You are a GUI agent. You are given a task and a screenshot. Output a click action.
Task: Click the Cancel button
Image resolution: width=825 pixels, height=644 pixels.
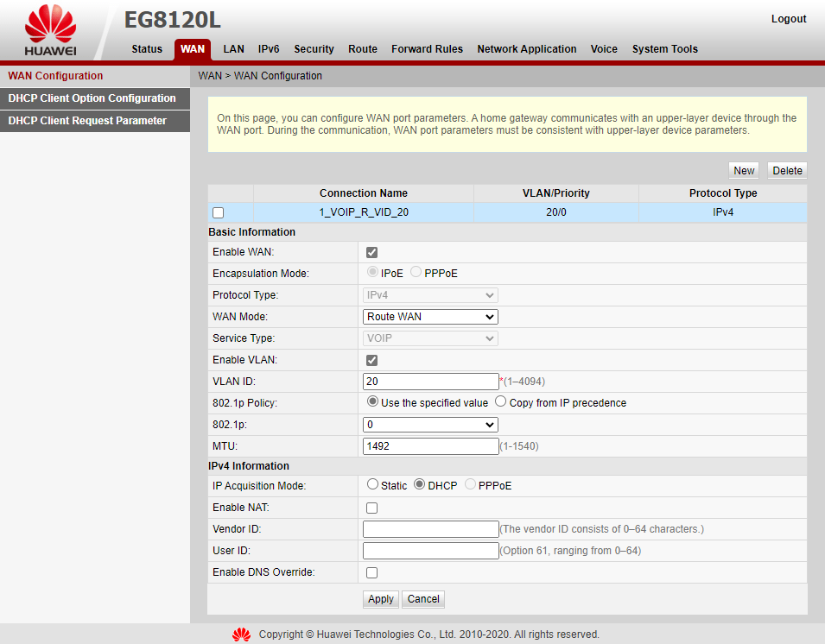423,599
